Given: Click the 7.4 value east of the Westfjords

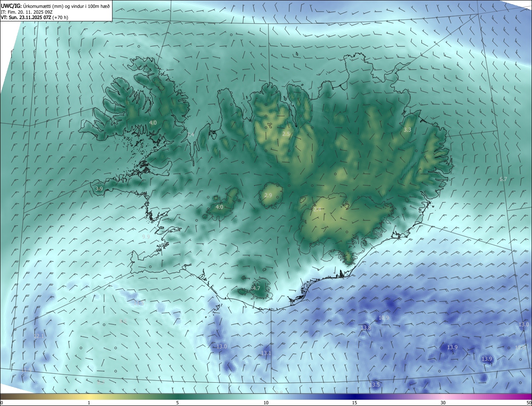Looking at the screenshot, I should click(190, 135).
